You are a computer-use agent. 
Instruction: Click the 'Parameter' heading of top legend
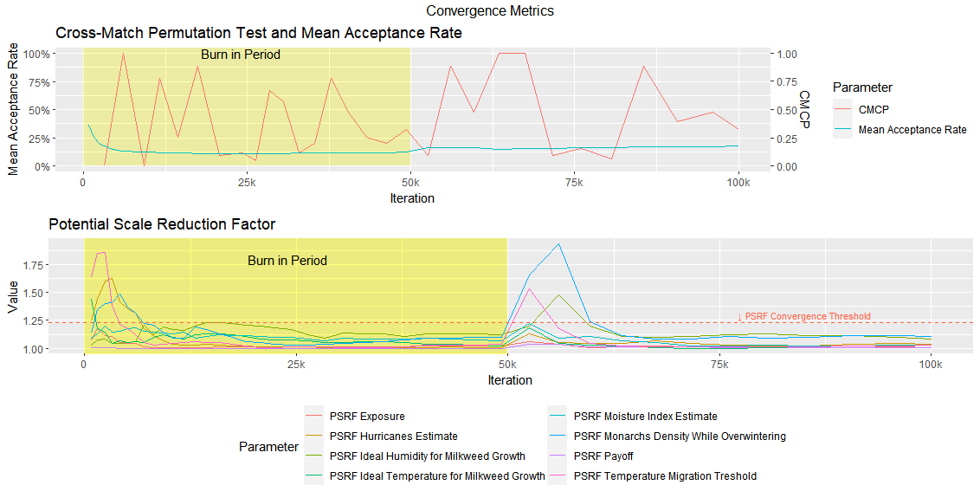(862, 87)
